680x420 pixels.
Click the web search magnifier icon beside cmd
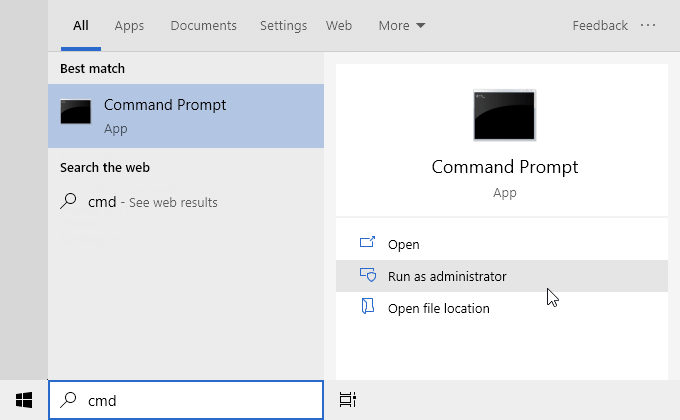(x=69, y=201)
